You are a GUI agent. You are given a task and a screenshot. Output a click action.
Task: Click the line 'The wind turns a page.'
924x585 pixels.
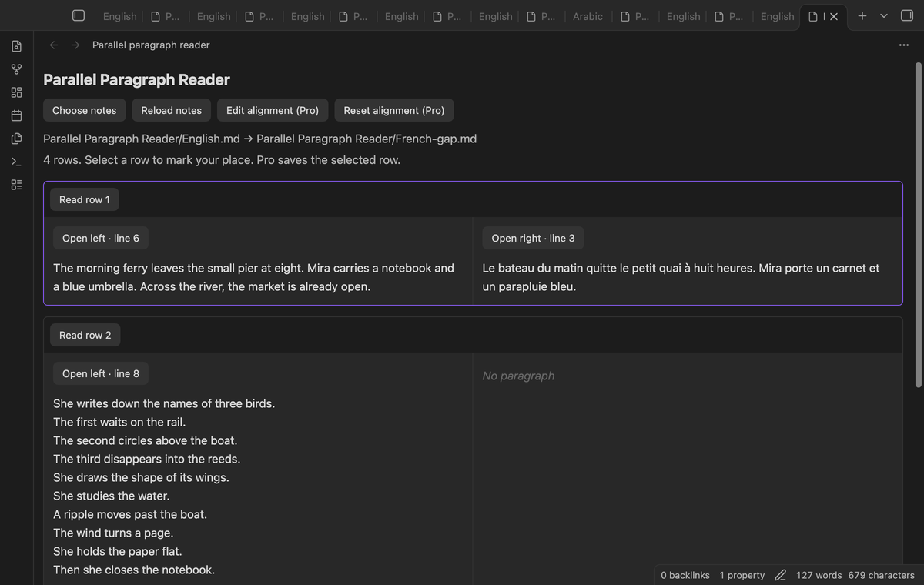tap(113, 533)
